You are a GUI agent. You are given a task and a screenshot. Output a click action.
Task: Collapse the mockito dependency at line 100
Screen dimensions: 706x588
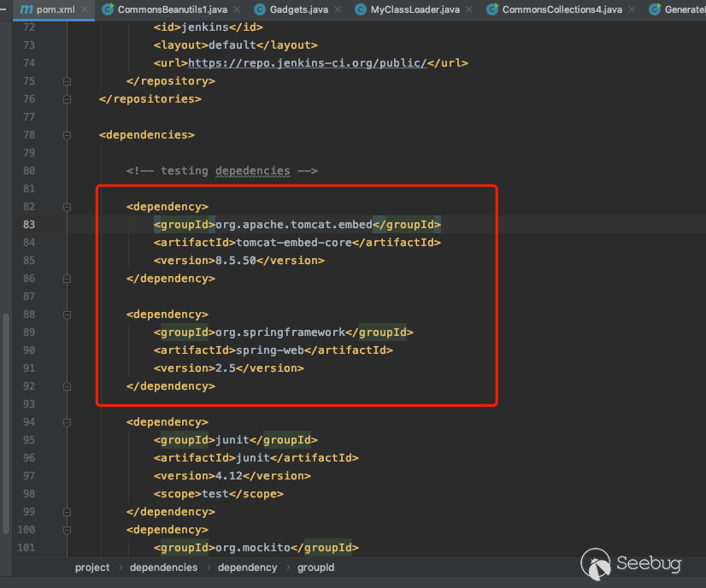[x=67, y=530]
